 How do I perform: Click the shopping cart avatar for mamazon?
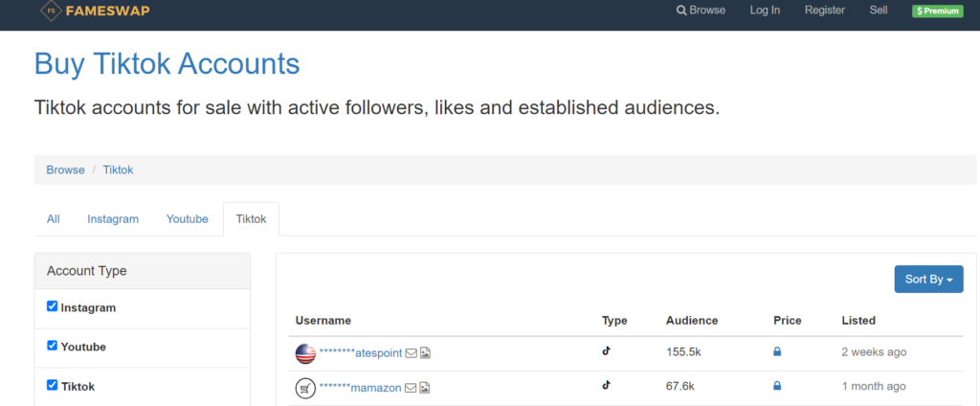click(305, 388)
